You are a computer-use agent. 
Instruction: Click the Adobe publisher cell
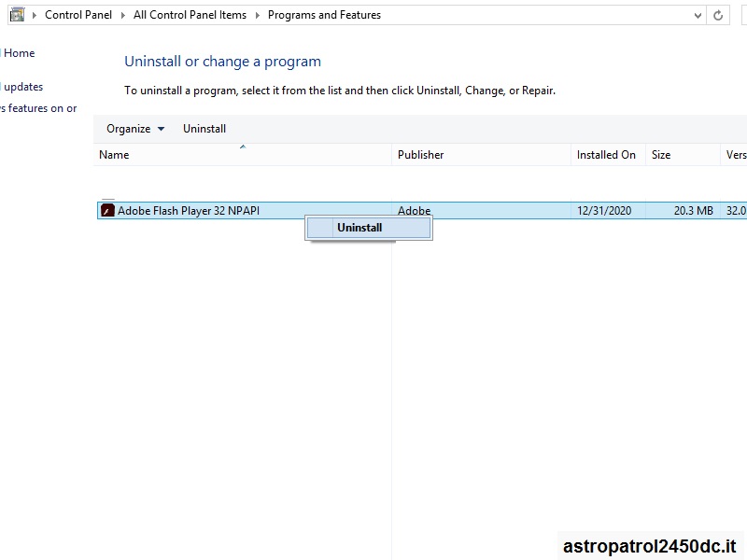coord(414,211)
